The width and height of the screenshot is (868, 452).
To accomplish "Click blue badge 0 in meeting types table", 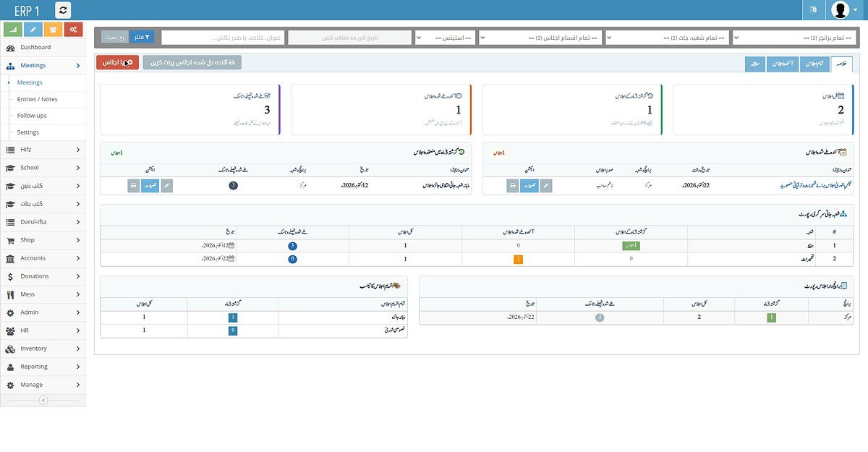I will (232, 331).
